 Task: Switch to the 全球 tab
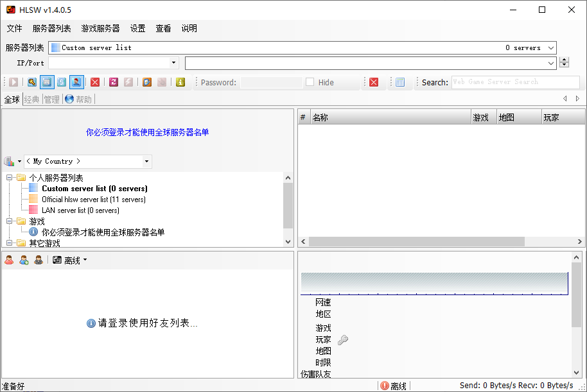click(x=12, y=99)
